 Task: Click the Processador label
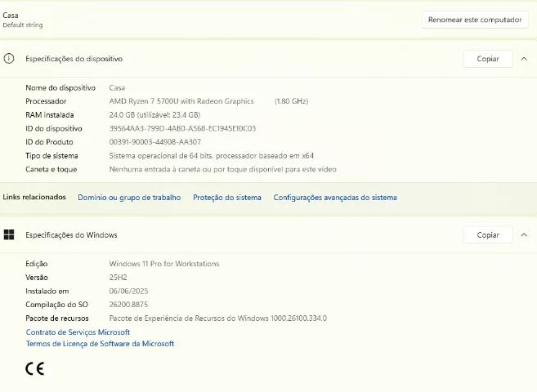[46, 101]
